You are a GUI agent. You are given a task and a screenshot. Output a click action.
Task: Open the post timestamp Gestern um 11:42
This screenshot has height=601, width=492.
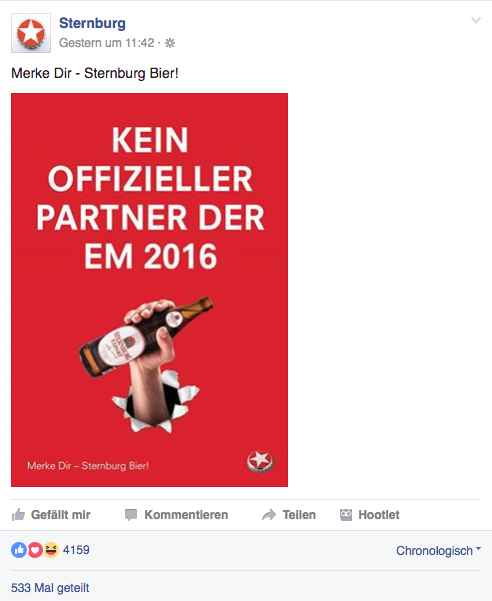tap(107, 43)
